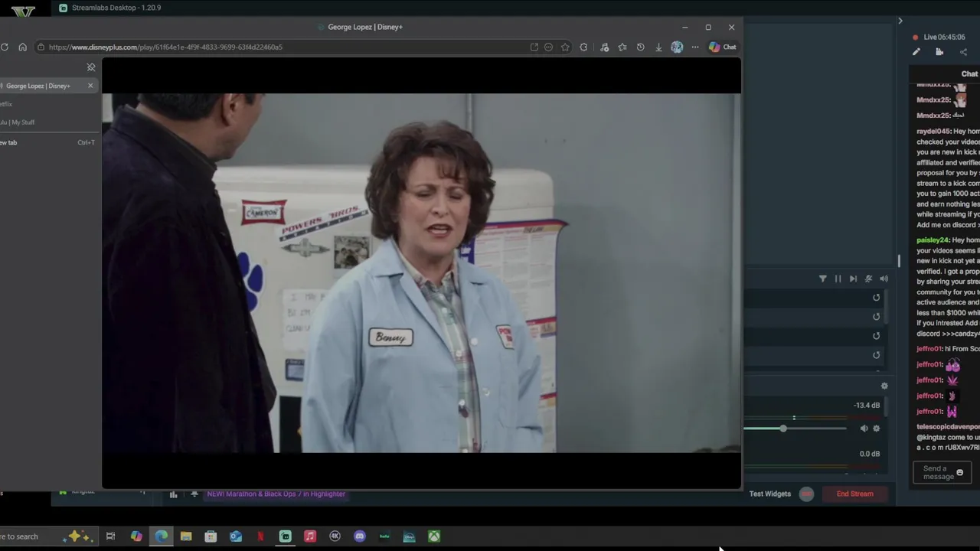Open Edge History icon
The width and height of the screenshot is (980, 551).
(x=641, y=47)
